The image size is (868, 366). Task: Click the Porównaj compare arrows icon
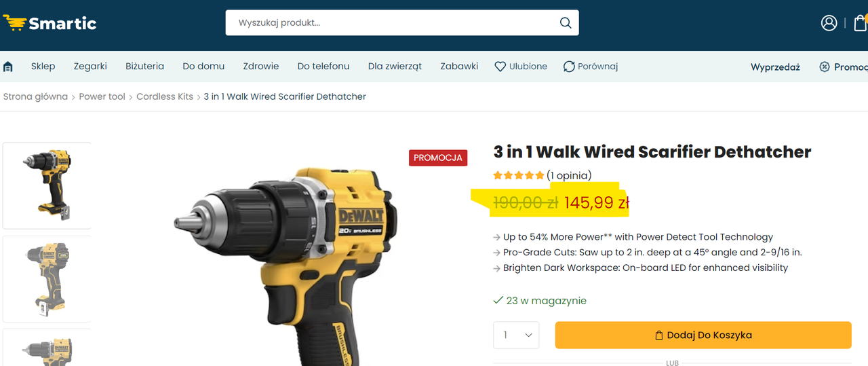click(570, 67)
